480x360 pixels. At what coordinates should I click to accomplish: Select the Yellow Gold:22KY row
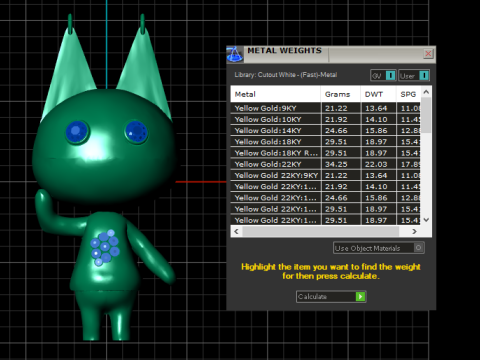pos(325,164)
